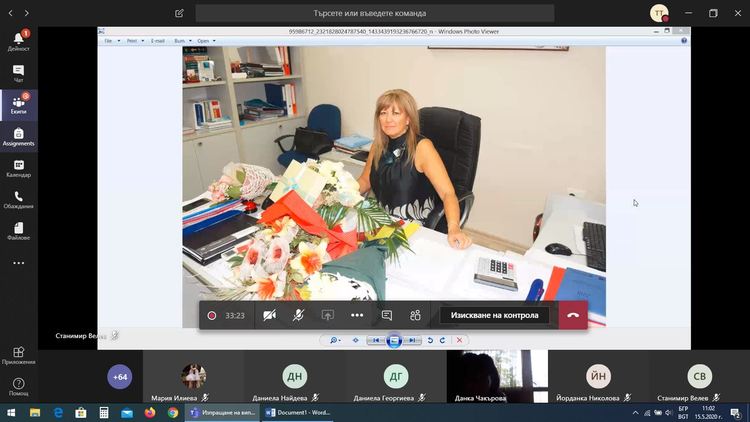Open Chat (Чат) in the sidebar
The width and height of the screenshot is (750, 422).
tap(18, 75)
